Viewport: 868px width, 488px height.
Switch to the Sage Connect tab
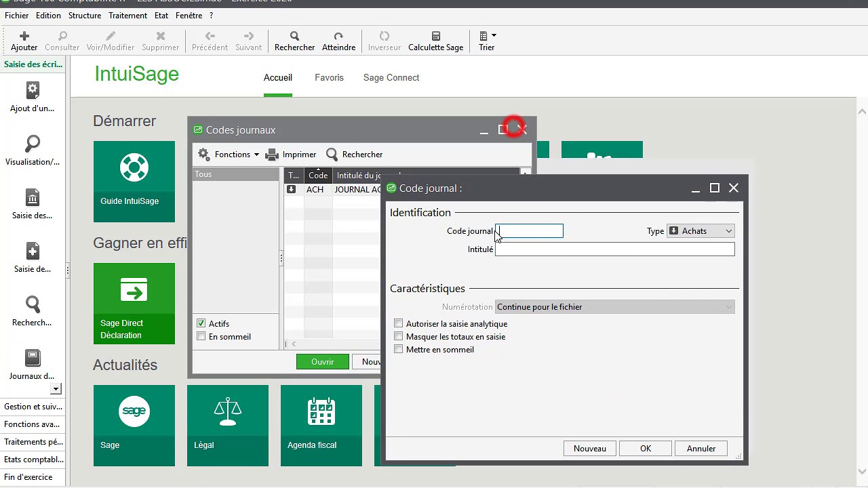[391, 78]
